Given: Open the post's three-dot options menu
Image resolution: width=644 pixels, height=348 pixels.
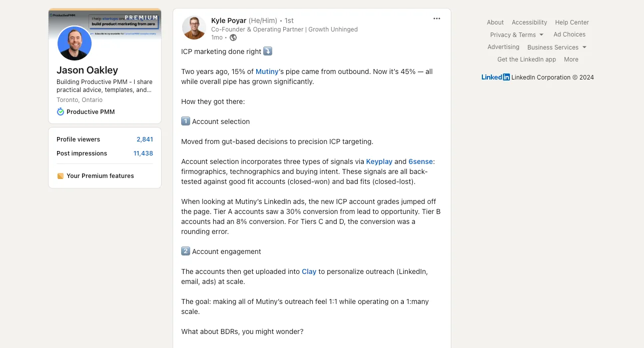Looking at the screenshot, I should [437, 18].
